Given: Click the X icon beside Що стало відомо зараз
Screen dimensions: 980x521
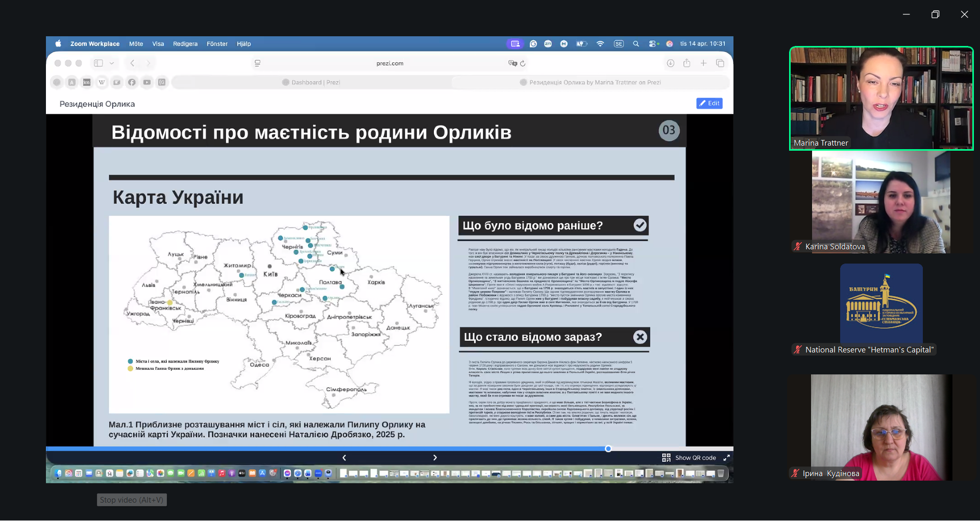Looking at the screenshot, I should click(640, 337).
